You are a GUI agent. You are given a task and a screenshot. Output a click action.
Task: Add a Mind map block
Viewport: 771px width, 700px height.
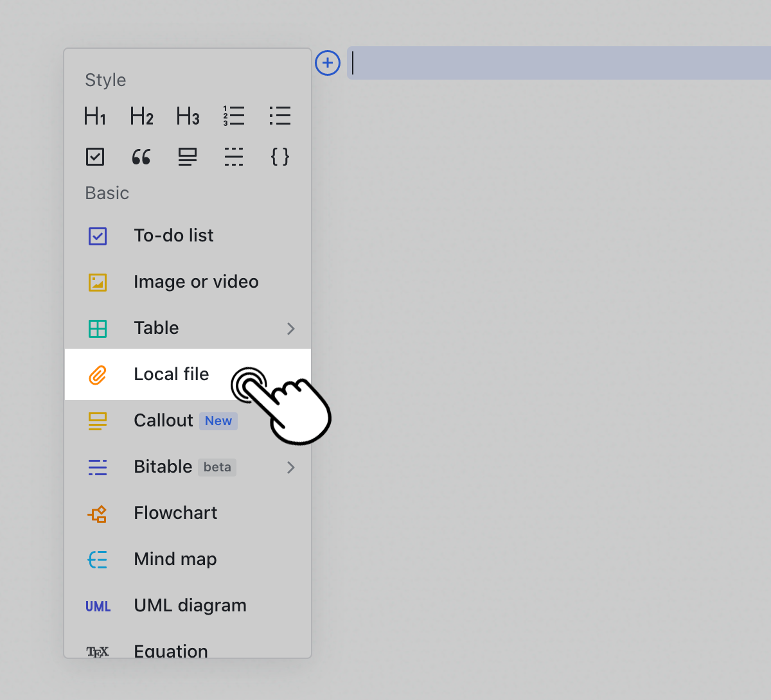pyautogui.click(x=175, y=559)
